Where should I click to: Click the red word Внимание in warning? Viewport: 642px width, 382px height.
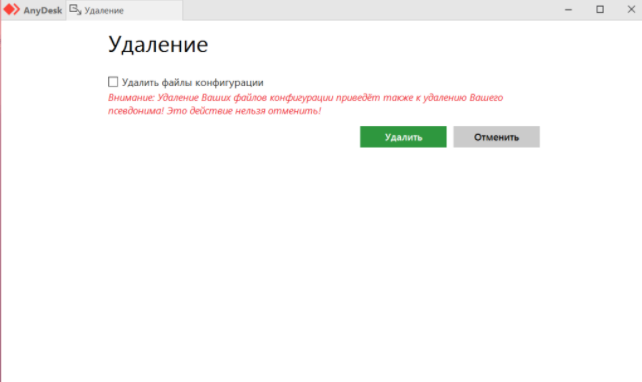[x=131, y=98]
